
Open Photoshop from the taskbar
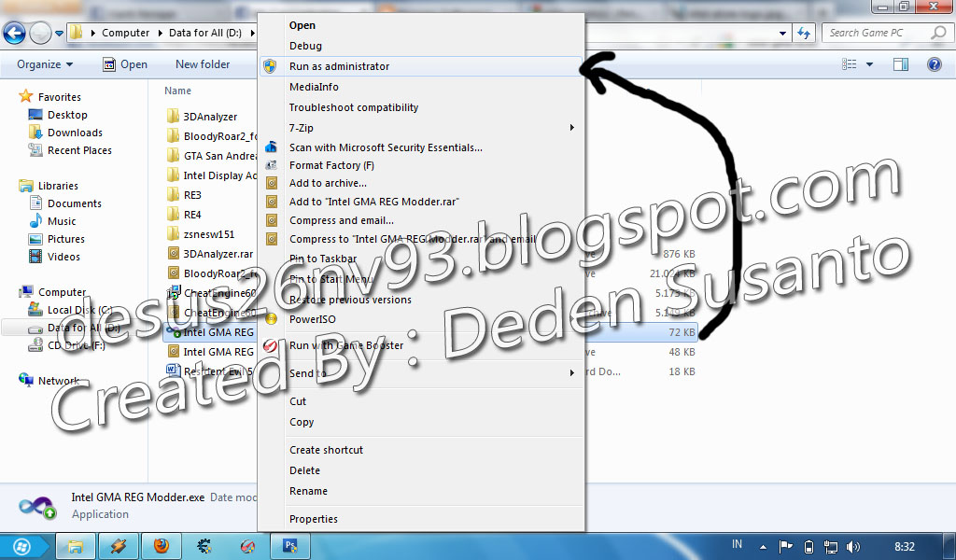[x=289, y=546]
